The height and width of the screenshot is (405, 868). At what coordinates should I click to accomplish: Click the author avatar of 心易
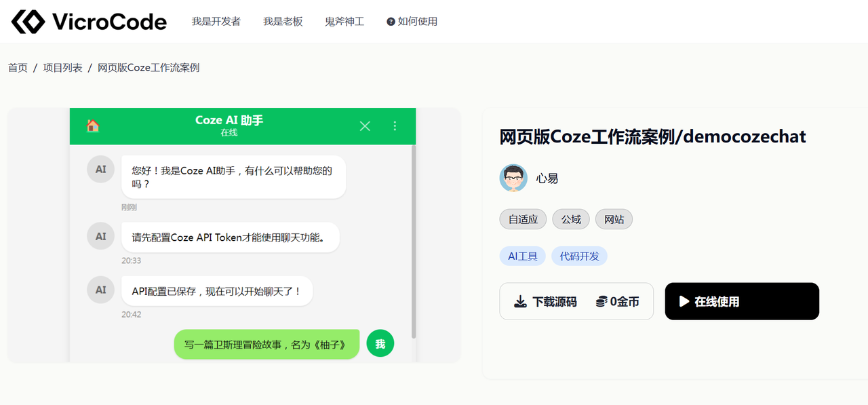[513, 178]
